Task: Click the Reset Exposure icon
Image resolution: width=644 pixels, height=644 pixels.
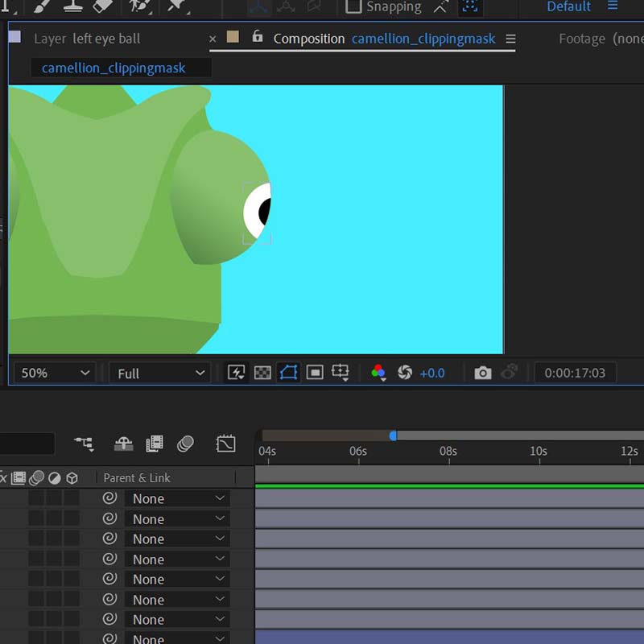Action: (405, 373)
